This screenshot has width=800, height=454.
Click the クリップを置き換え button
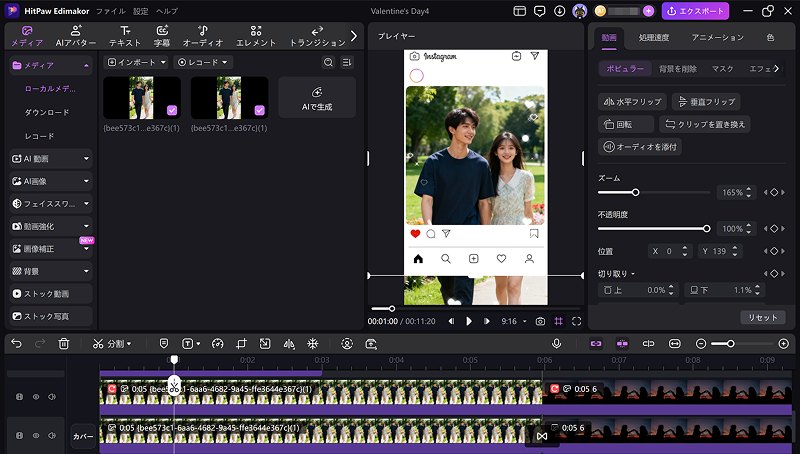pos(705,124)
